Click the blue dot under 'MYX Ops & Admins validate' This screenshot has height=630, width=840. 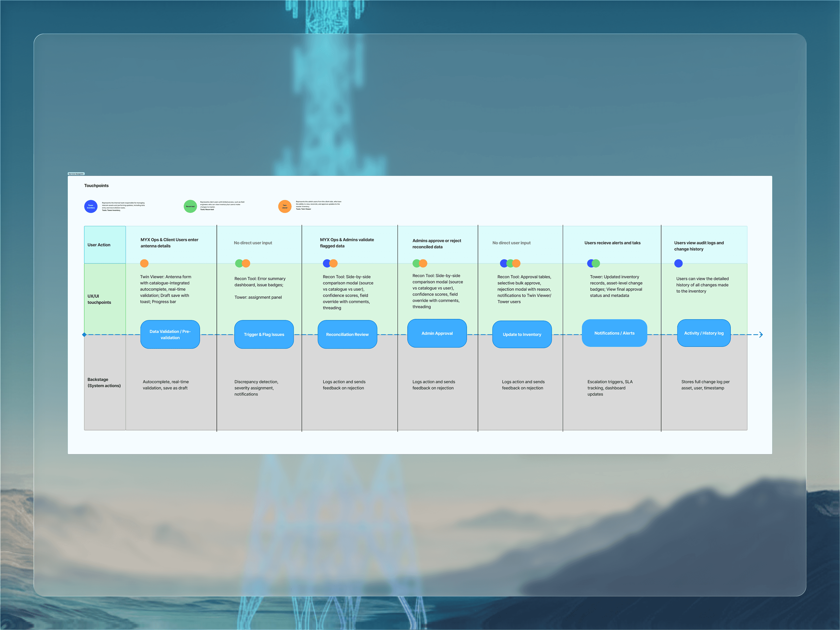tap(326, 263)
